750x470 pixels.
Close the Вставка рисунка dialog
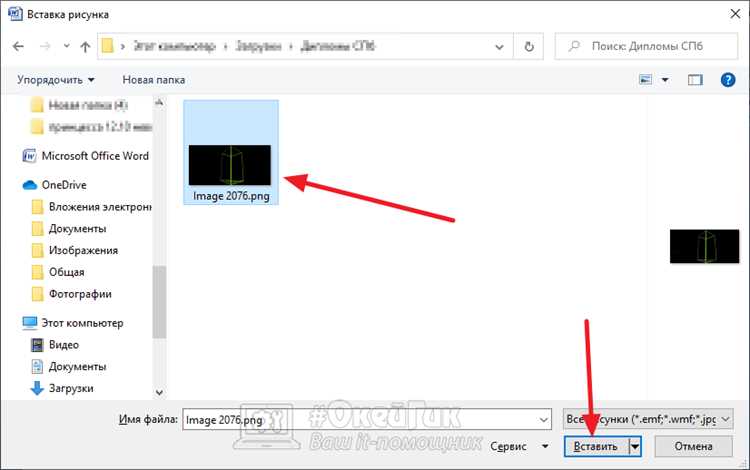pos(735,14)
